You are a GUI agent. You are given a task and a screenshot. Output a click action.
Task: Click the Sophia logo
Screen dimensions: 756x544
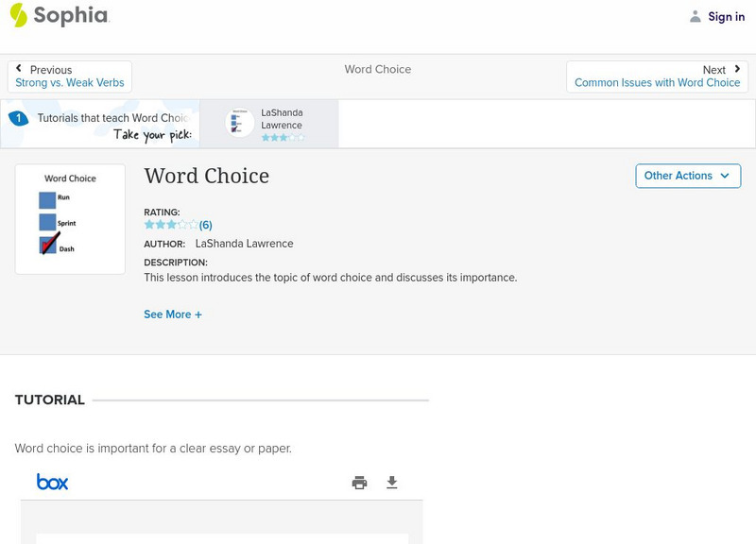59,15
